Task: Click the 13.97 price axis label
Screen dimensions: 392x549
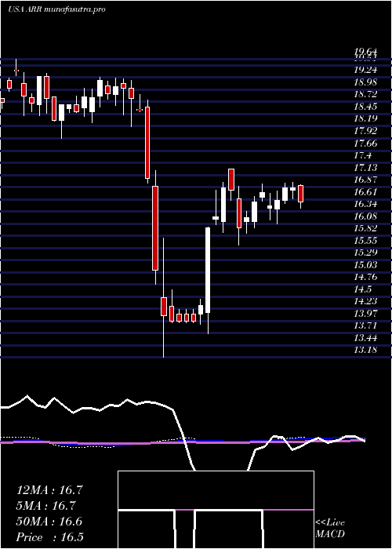Action: 365,314
